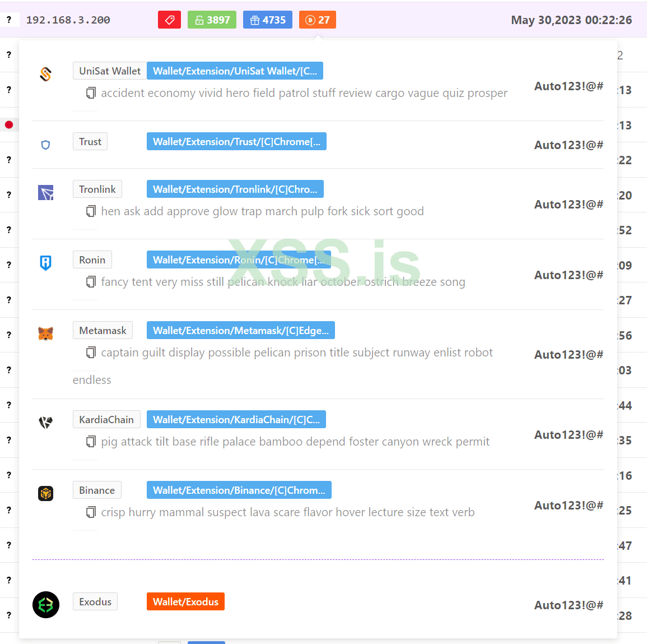Click the red dot status indicator
The height and width of the screenshot is (644, 647).
pyautogui.click(x=9, y=124)
